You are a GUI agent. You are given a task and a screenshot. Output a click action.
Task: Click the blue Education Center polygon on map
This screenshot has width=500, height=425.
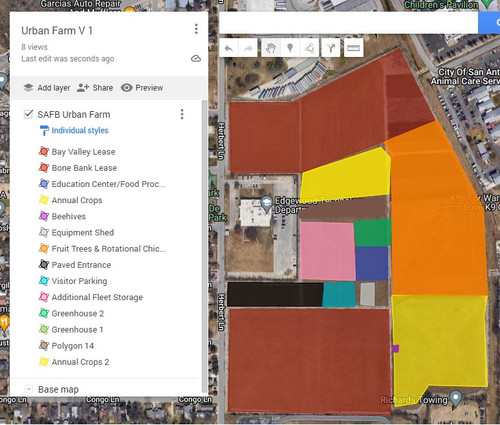click(x=372, y=263)
